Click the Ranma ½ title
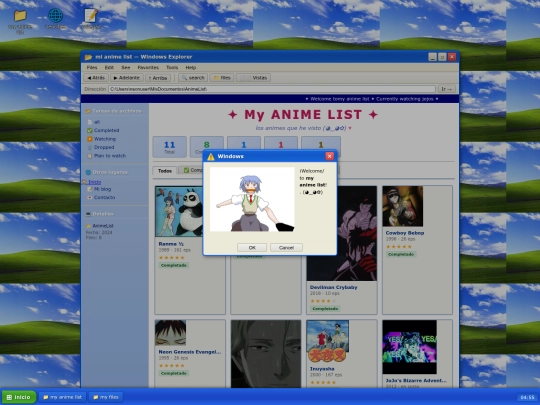This screenshot has height=405, width=540. tap(171, 244)
